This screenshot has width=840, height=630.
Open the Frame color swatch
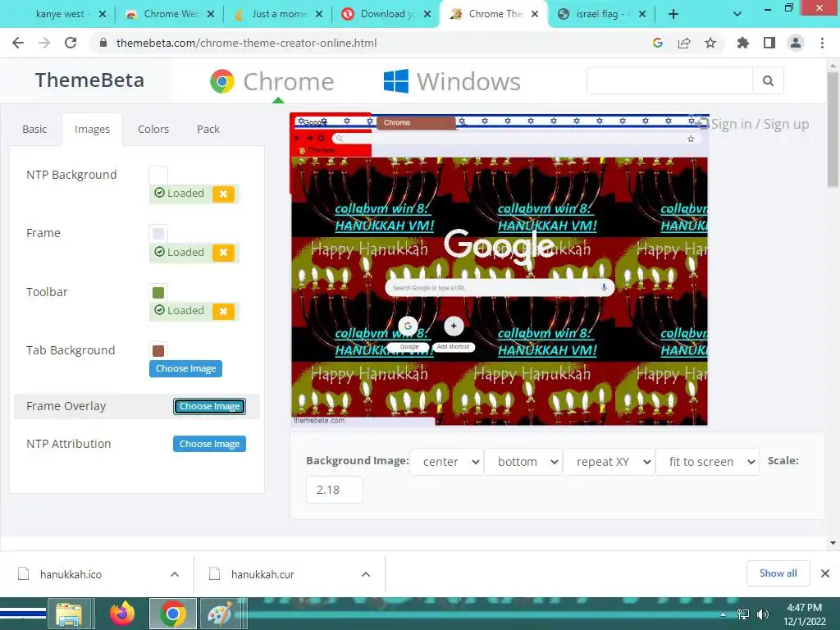click(158, 233)
